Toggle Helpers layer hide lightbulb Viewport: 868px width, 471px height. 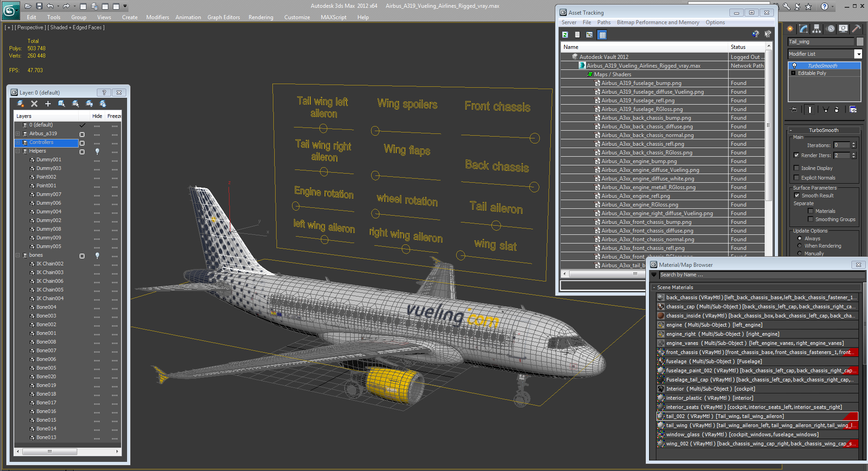[97, 151]
